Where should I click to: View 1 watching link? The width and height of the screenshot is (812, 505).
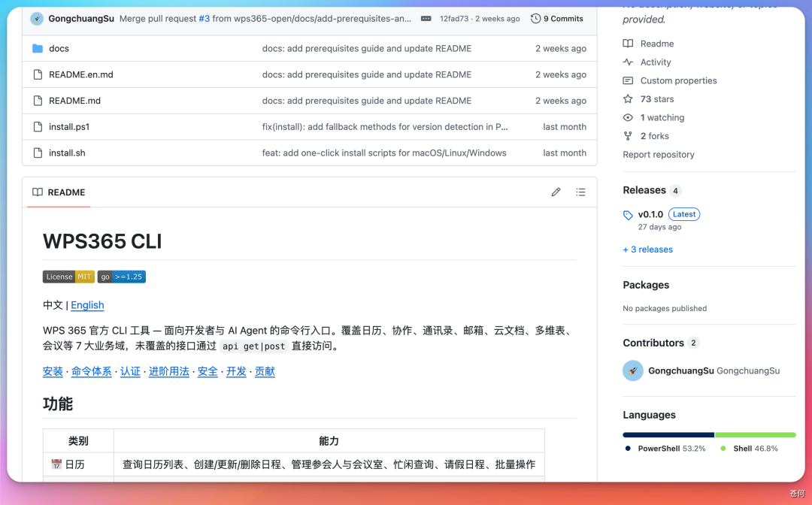point(662,118)
